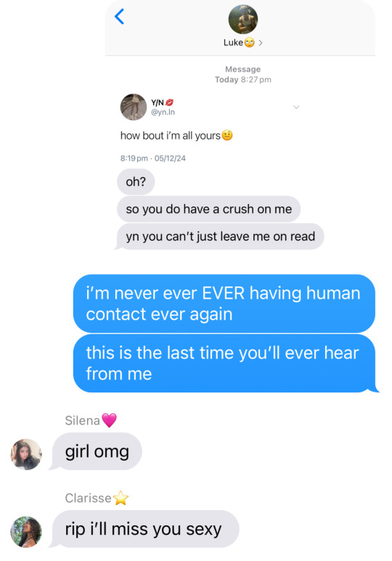View the Y/N tweet profile picture
The height and width of the screenshot is (561, 392).
pyautogui.click(x=134, y=107)
